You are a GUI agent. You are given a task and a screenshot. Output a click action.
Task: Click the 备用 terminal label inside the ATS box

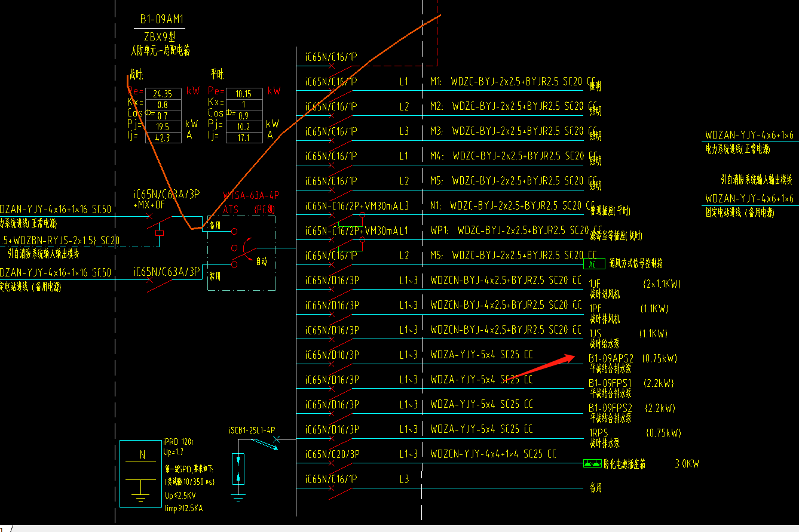pyautogui.click(x=215, y=227)
